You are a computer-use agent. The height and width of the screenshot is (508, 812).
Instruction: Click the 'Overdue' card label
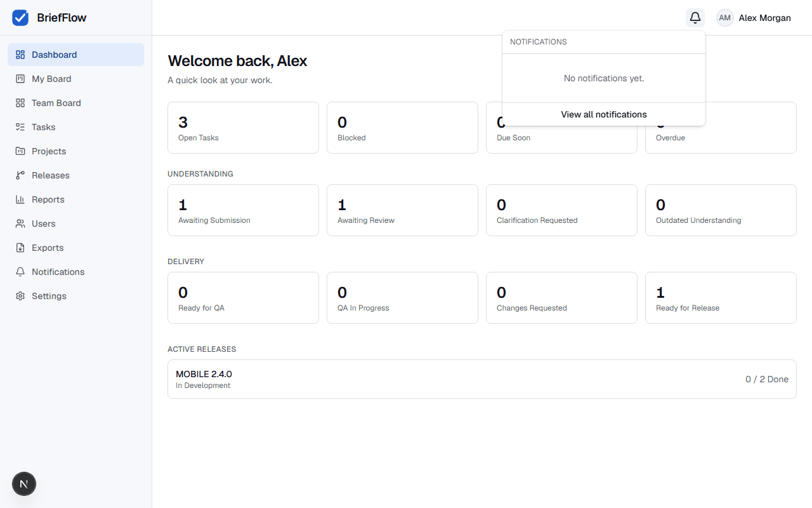click(671, 138)
